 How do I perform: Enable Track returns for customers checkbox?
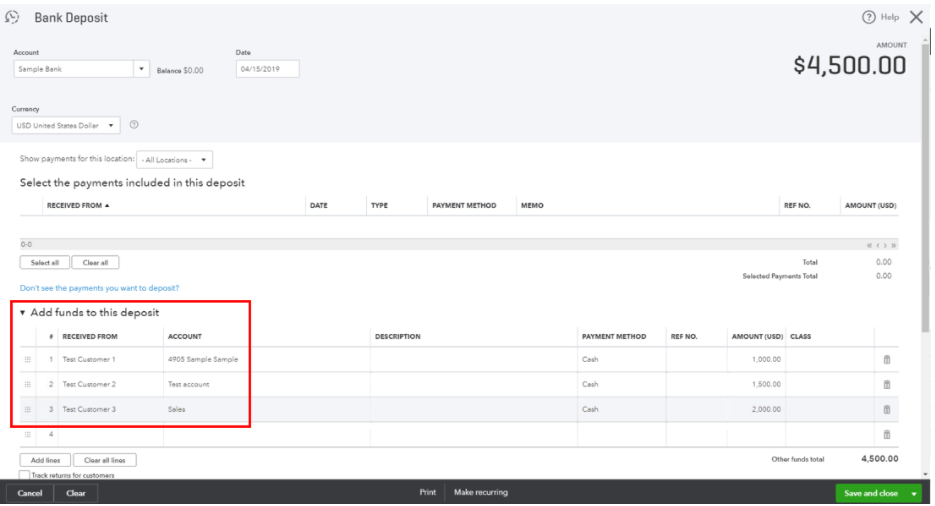(25, 475)
